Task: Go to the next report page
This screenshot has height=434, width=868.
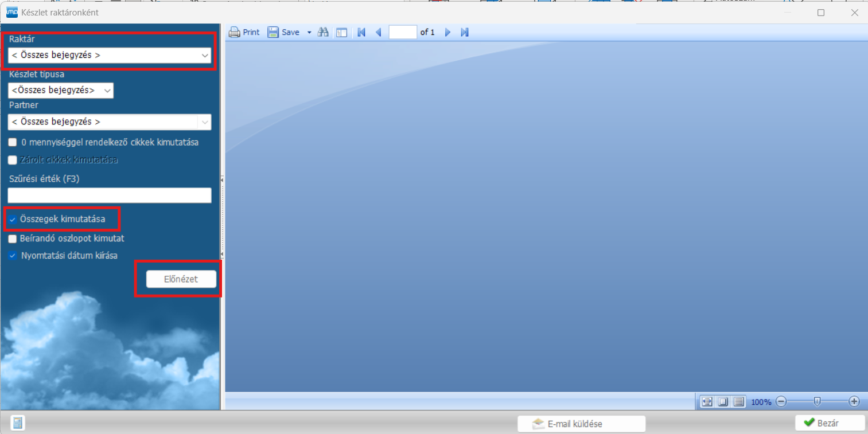Action: (x=448, y=32)
